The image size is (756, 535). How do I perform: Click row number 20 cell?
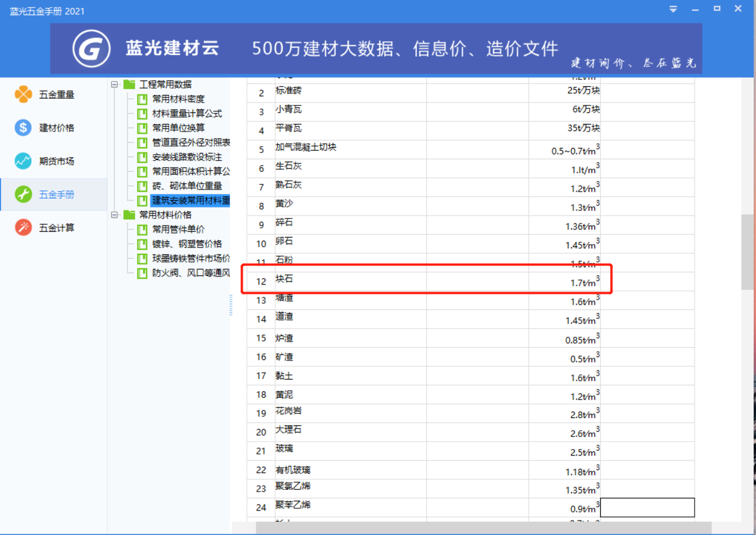(x=261, y=432)
